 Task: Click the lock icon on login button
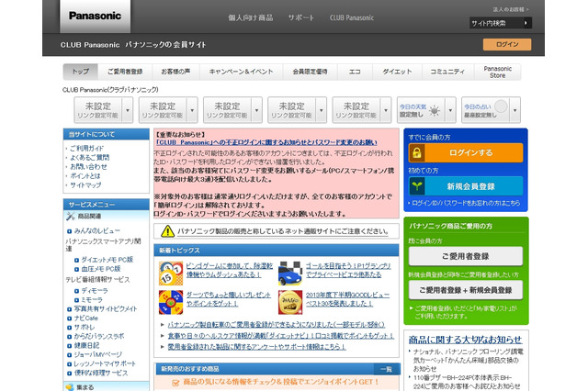point(416,152)
